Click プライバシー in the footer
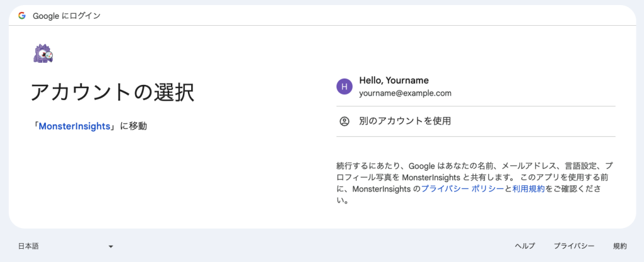Screen dimensions: 644x262 pyautogui.click(x=574, y=246)
